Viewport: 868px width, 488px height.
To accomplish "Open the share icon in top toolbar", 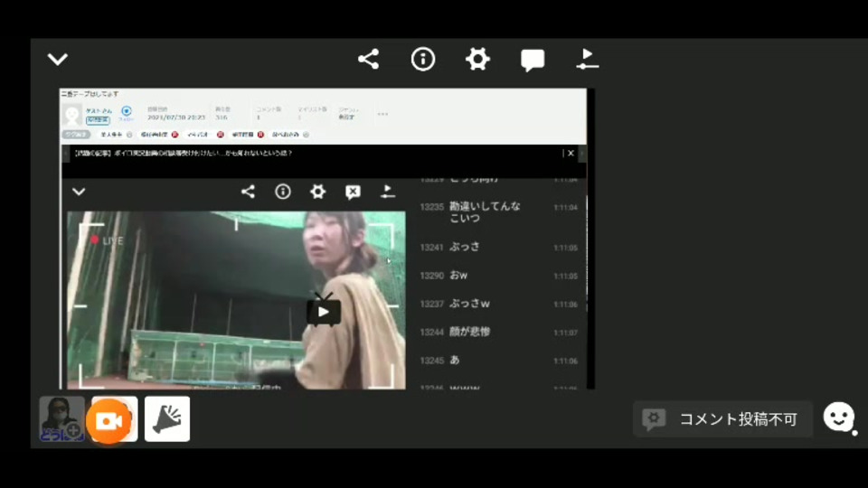I will point(369,59).
